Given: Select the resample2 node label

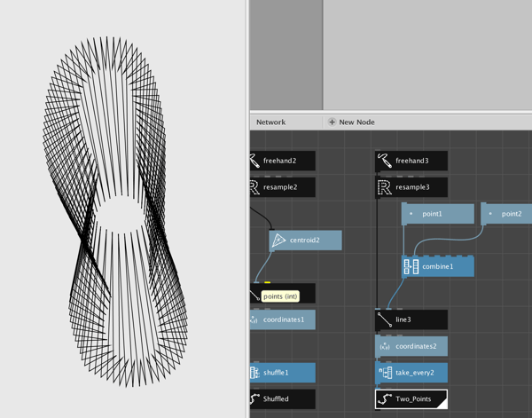Looking at the screenshot, I should [x=280, y=187].
